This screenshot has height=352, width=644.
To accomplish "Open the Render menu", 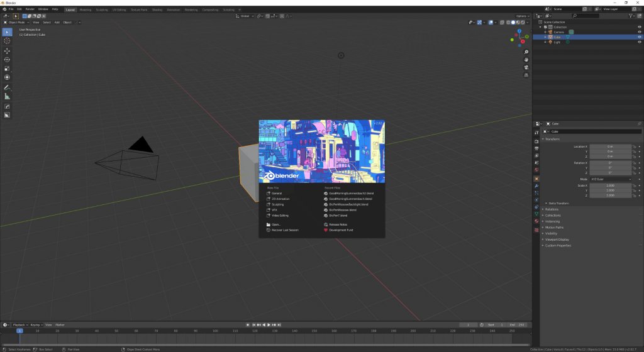I will click(x=30, y=9).
